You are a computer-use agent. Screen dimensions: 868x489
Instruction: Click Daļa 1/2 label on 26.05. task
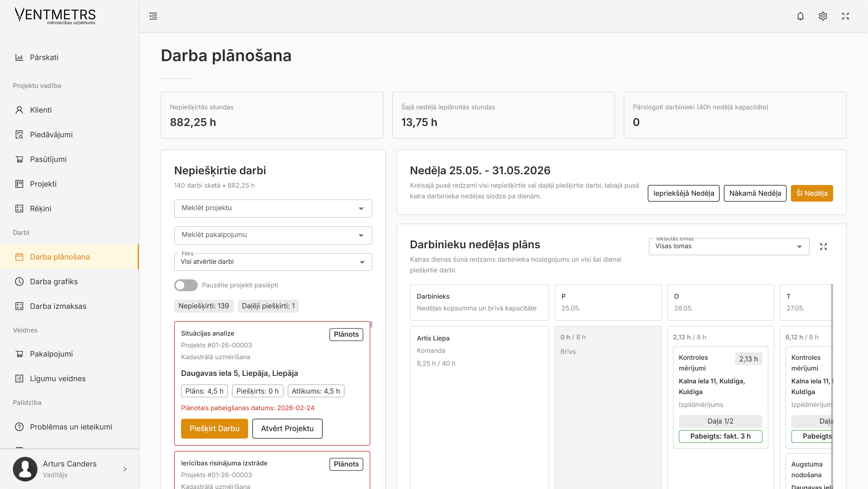pos(720,421)
